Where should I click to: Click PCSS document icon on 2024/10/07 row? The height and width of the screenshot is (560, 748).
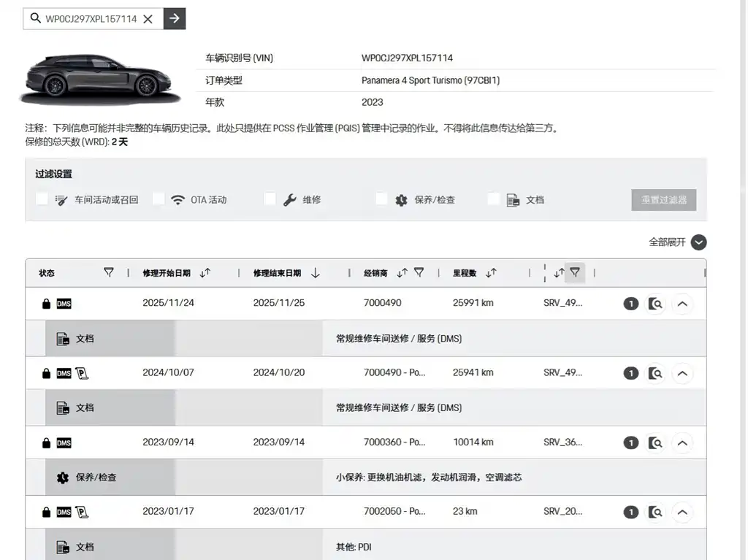[82, 373]
